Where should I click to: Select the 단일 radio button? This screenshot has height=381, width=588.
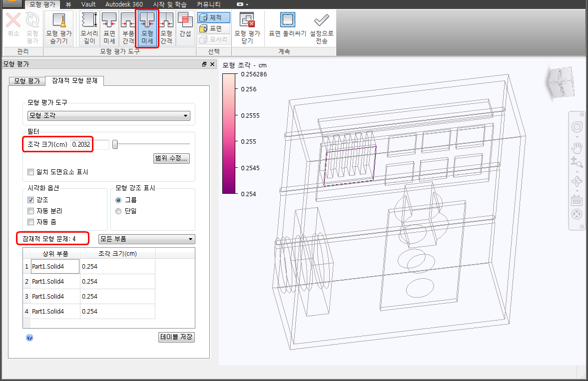point(118,211)
